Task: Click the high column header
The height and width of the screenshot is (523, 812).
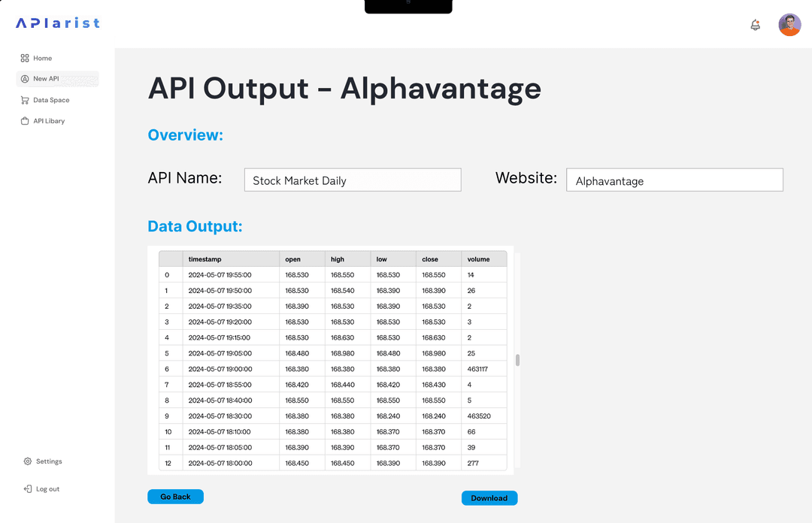Action: click(347, 259)
